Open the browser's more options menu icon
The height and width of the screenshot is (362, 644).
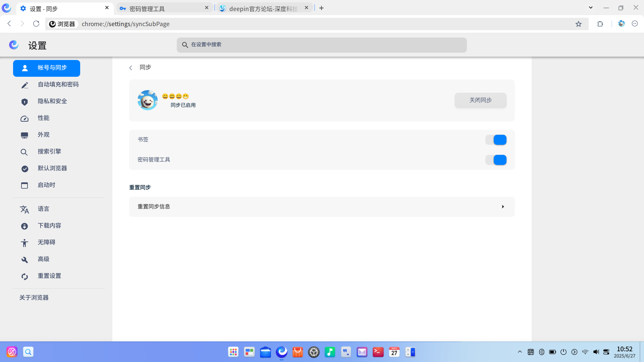click(x=635, y=23)
